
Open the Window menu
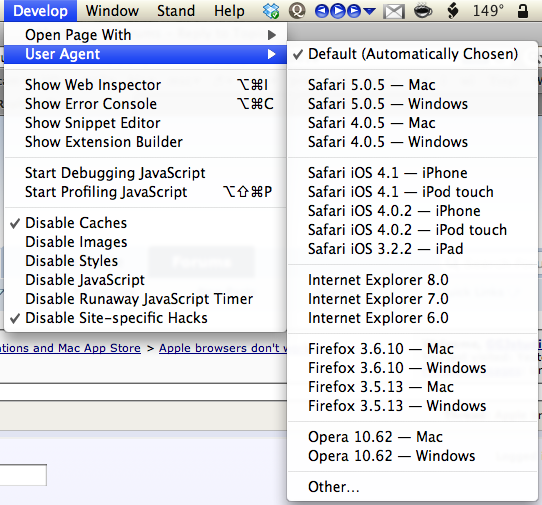[112, 11]
